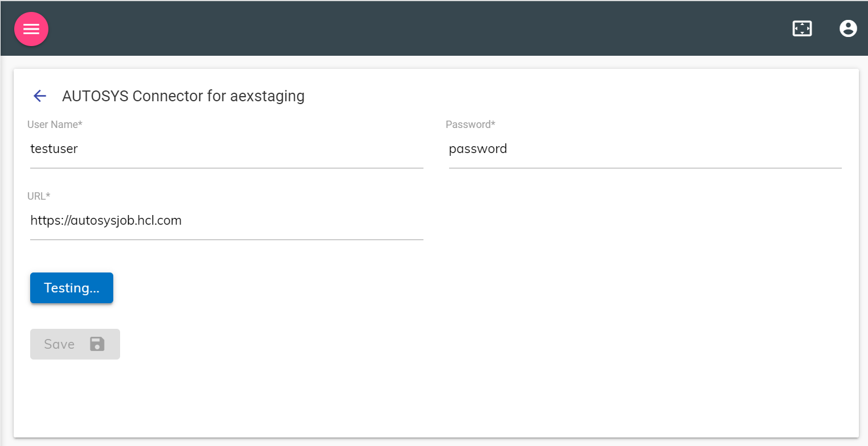Click the save disk icon on Save button
The height and width of the screenshot is (446, 868).
click(x=96, y=344)
